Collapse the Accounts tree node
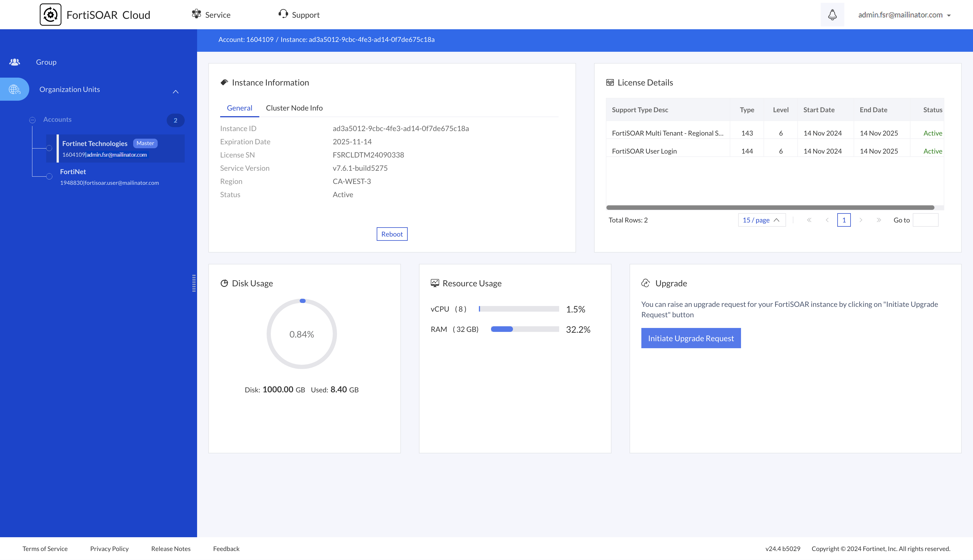 pyautogui.click(x=33, y=120)
